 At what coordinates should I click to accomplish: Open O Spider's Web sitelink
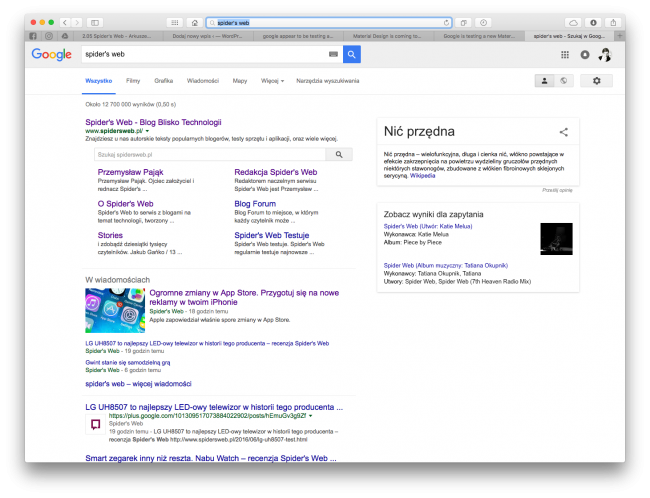[126, 204]
